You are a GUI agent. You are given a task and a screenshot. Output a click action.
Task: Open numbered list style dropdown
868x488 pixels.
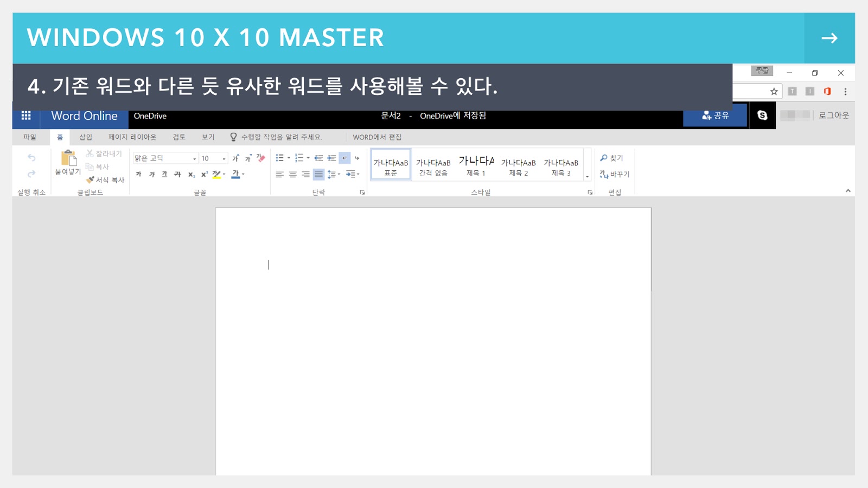pos(308,158)
